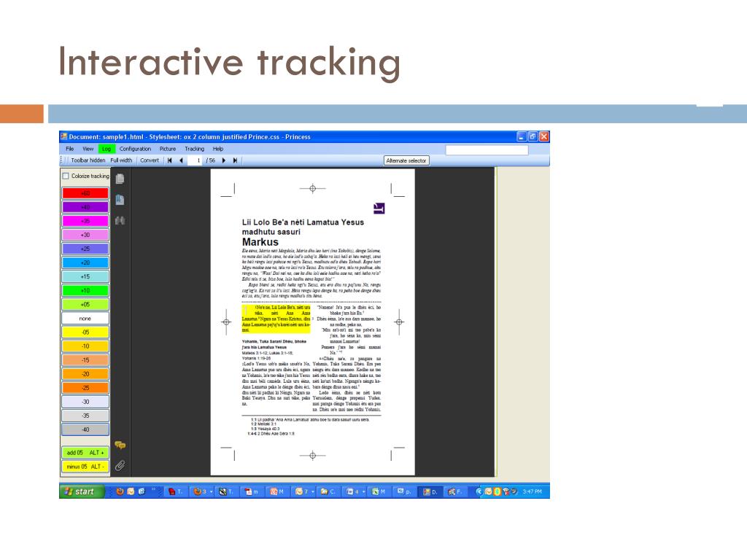Open the pages panel icon in viewer sidebar

tap(120, 179)
